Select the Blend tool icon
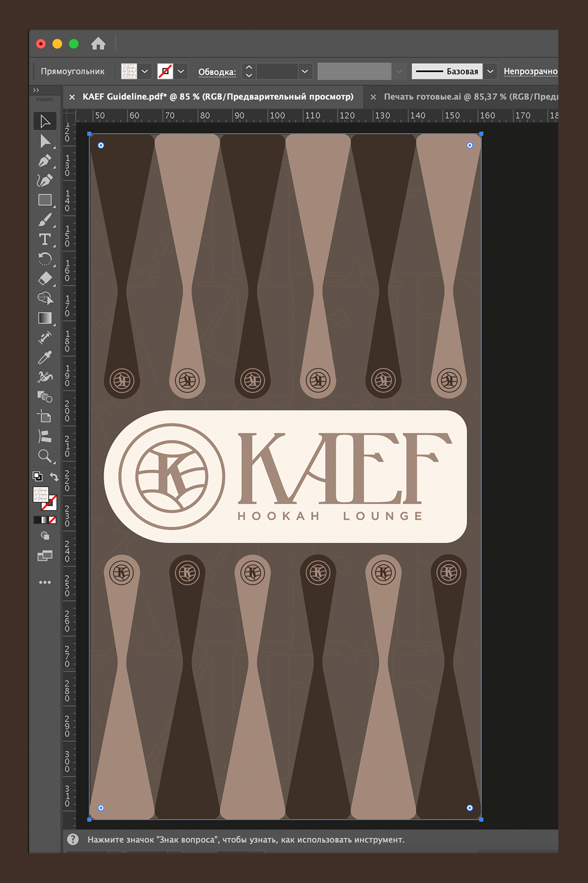Screen dimensions: 588x883 [x=45, y=396]
